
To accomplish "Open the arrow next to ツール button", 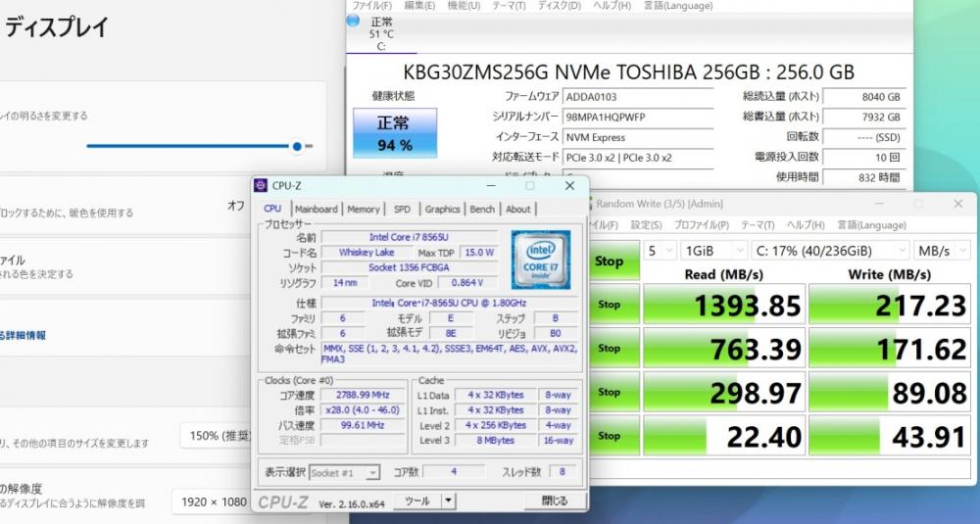I will tap(448, 500).
